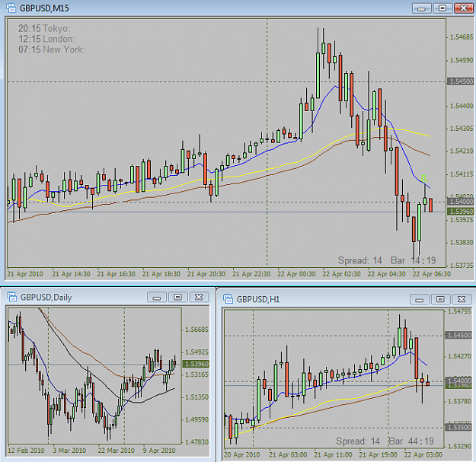Click the GBPUSD,H1 chart window icon
The height and width of the screenshot is (462, 476).
(228, 299)
